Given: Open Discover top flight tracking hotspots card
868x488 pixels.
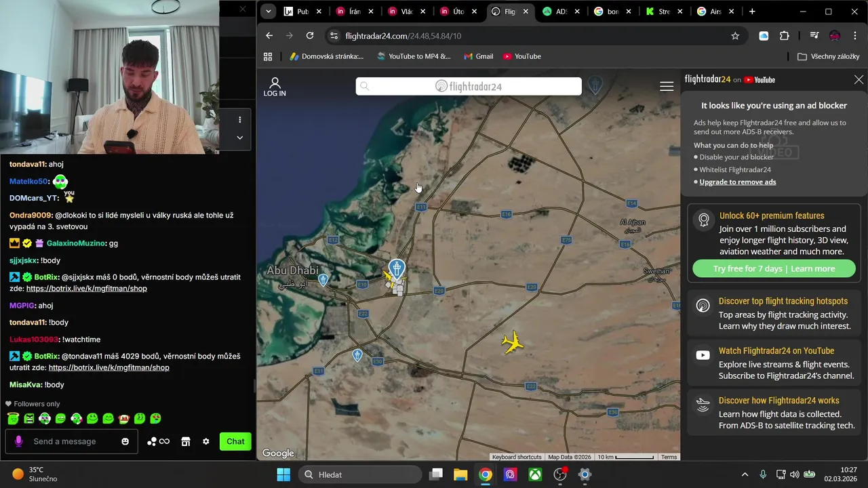Looking at the screenshot, I should (x=774, y=313).
